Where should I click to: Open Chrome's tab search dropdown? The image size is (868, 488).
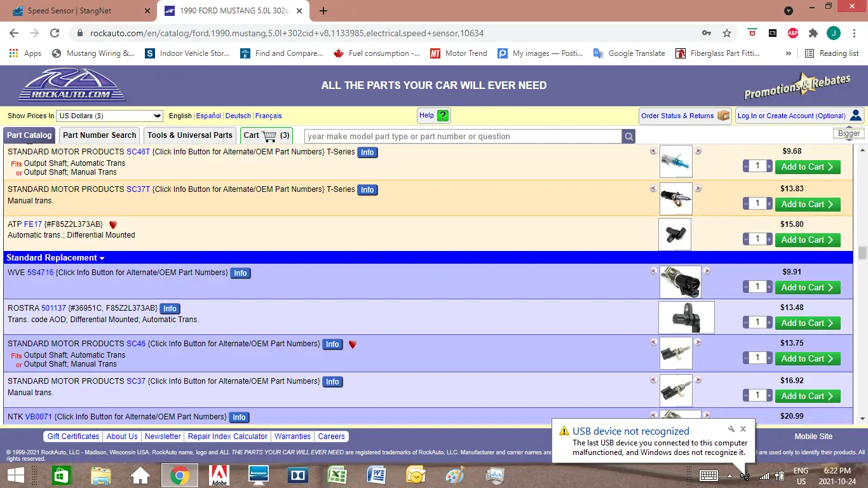click(789, 11)
